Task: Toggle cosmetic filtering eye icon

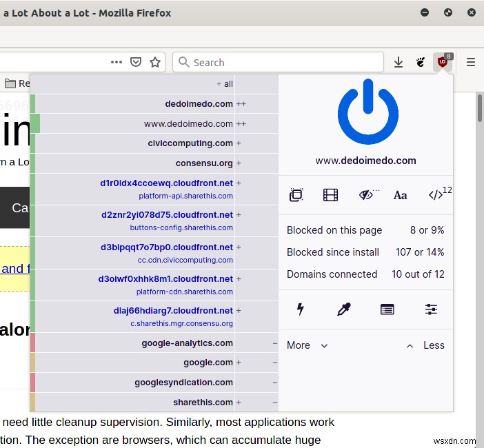Action: (x=367, y=195)
